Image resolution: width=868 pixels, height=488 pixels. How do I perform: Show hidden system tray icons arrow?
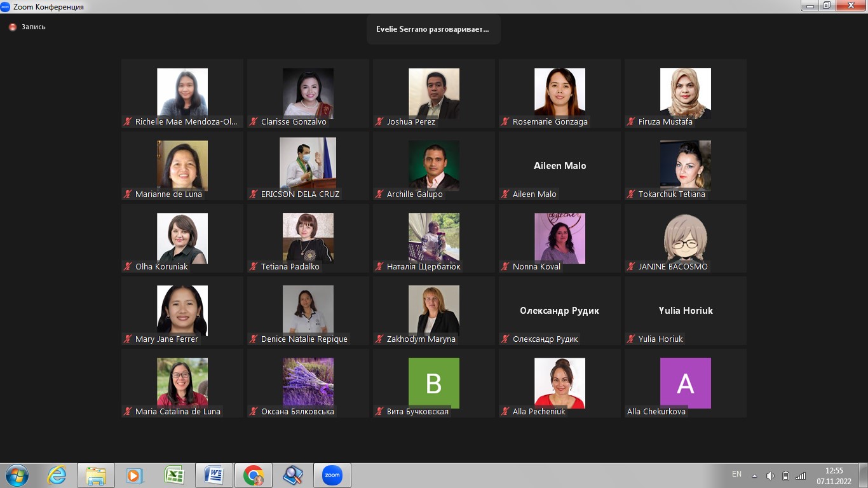coord(754,476)
